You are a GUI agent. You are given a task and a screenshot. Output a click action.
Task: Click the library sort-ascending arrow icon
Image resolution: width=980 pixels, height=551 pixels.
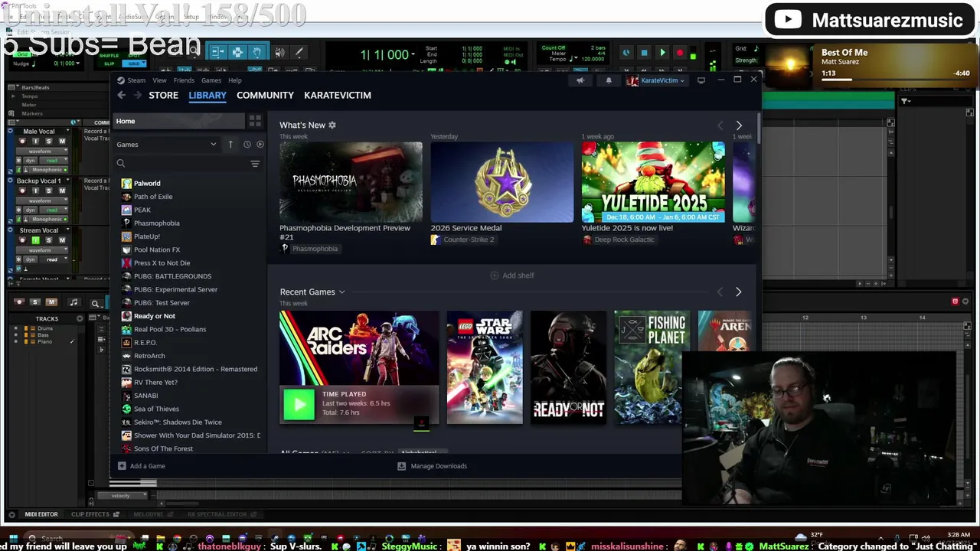pyautogui.click(x=230, y=144)
